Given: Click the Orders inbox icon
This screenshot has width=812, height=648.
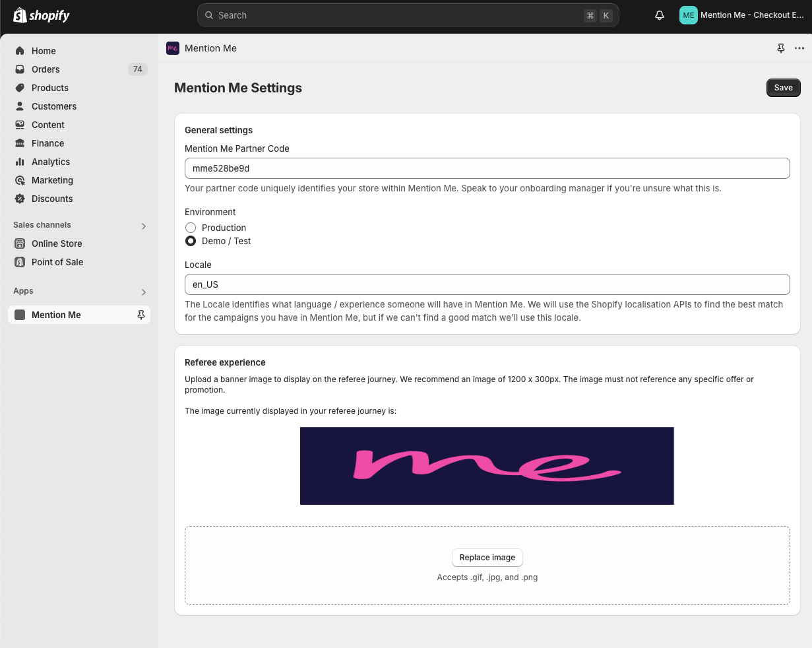Looking at the screenshot, I should 20,69.
